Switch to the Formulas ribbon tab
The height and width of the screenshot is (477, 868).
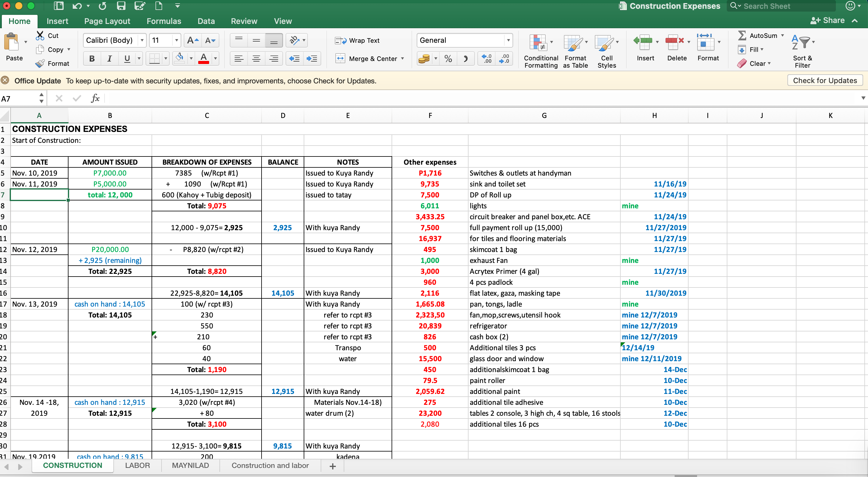click(164, 21)
